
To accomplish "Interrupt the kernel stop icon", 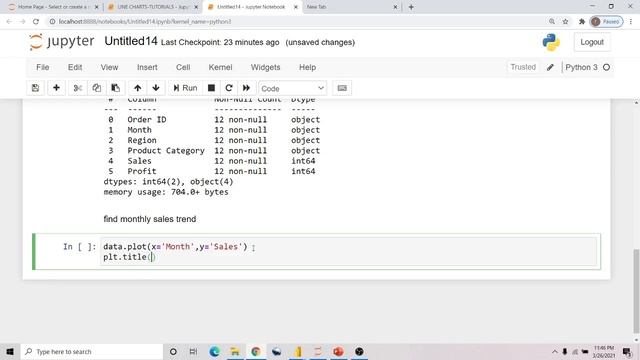I will click(x=211, y=88).
